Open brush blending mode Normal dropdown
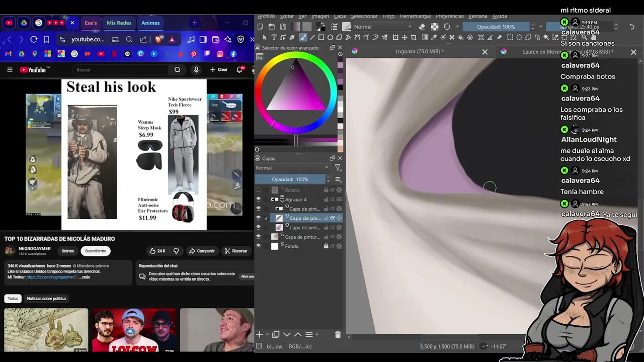 383,27
